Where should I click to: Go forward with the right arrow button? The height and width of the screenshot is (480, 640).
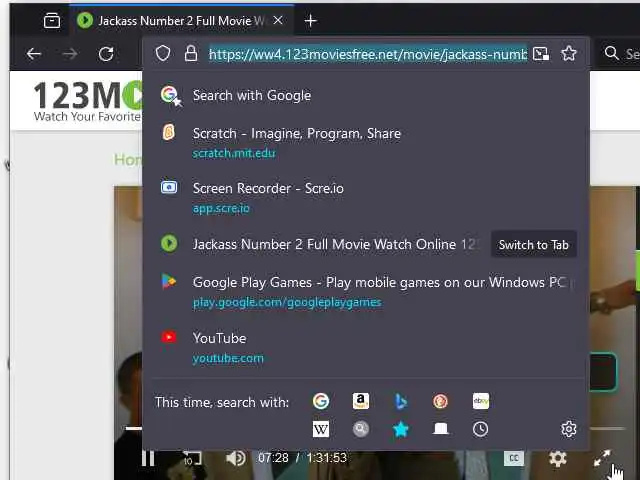coord(70,53)
